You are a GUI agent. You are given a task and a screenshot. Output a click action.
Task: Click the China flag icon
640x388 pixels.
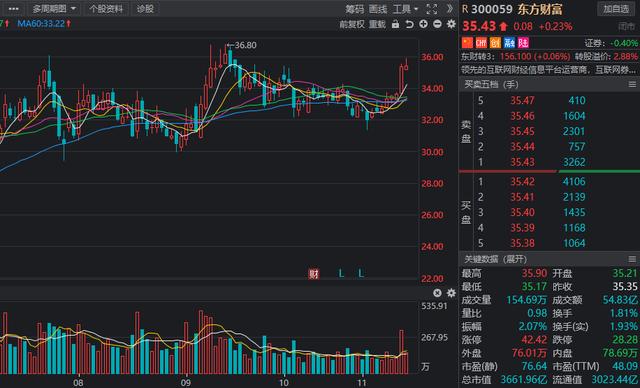tap(467, 42)
